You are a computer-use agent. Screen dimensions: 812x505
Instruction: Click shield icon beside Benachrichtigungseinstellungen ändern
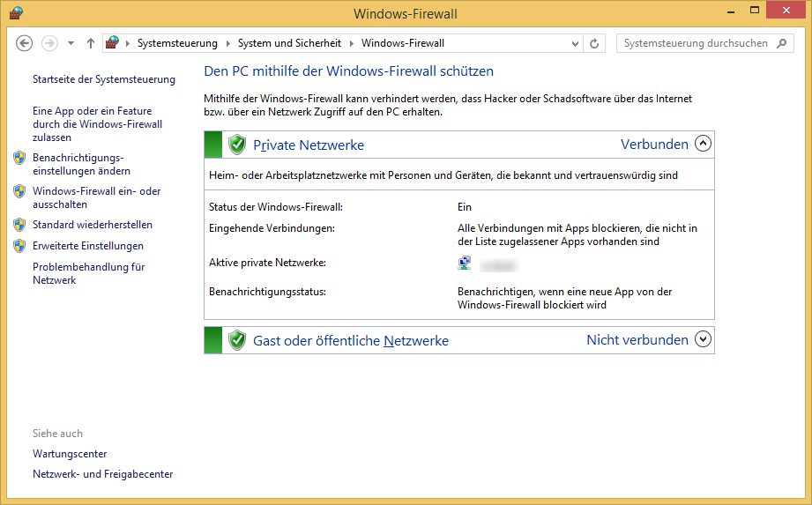pos(19,158)
